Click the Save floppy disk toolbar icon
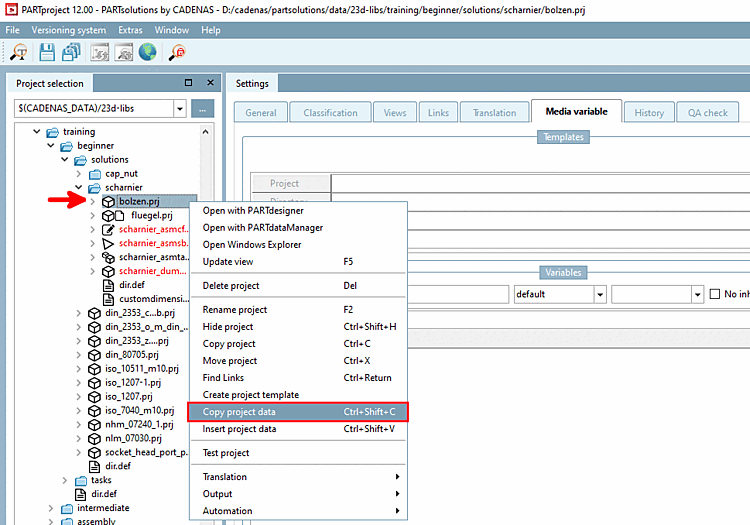Image resolution: width=750 pixels, height=525 pixels. coord(46,52)
